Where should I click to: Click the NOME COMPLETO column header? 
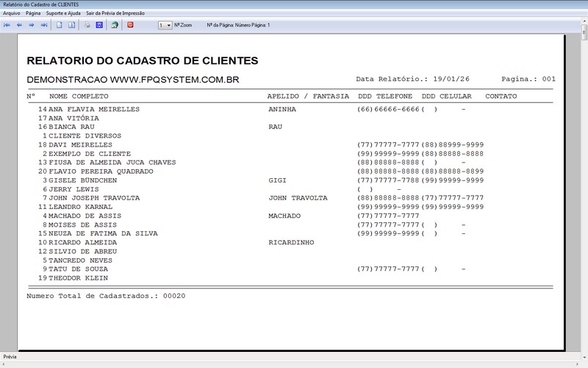click(79, 96)
